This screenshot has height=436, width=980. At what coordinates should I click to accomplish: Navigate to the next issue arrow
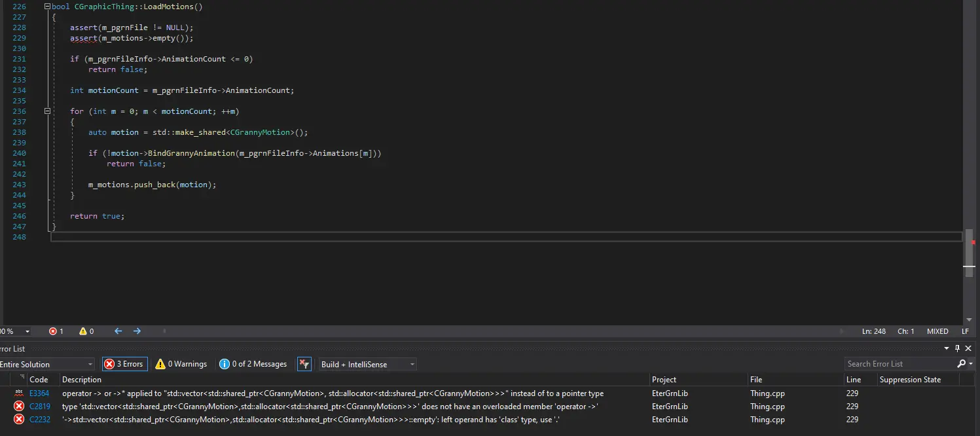[x=137, y=331]
